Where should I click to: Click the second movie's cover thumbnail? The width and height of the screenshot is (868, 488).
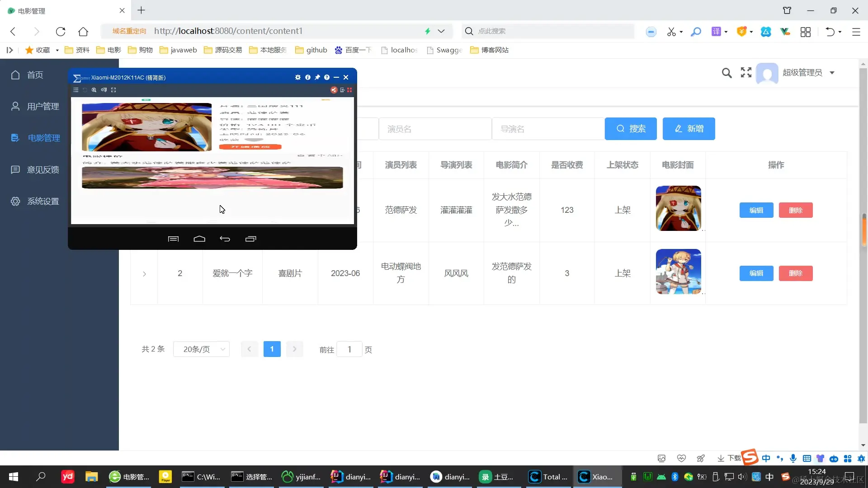click(x=678, y=272)
